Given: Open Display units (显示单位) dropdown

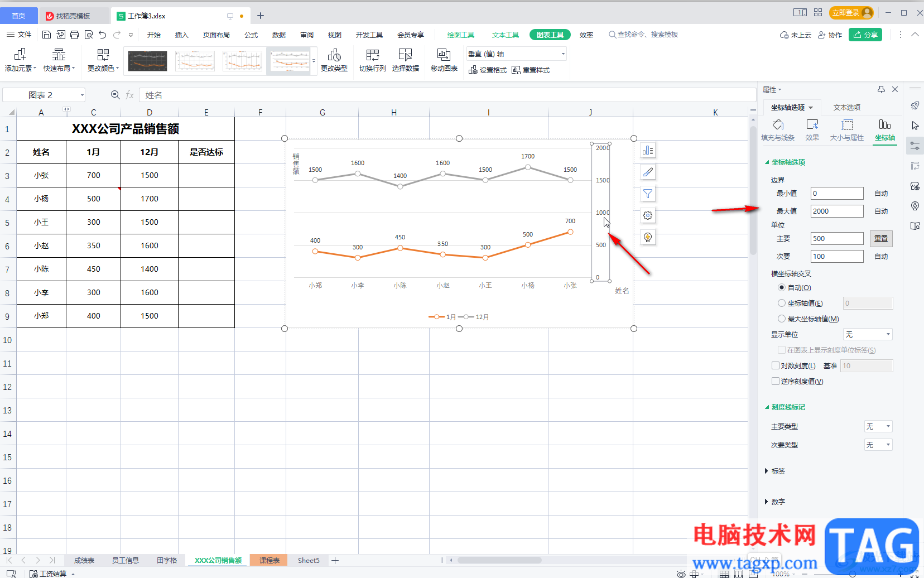Looking at the screenshot, I should 868,335.
